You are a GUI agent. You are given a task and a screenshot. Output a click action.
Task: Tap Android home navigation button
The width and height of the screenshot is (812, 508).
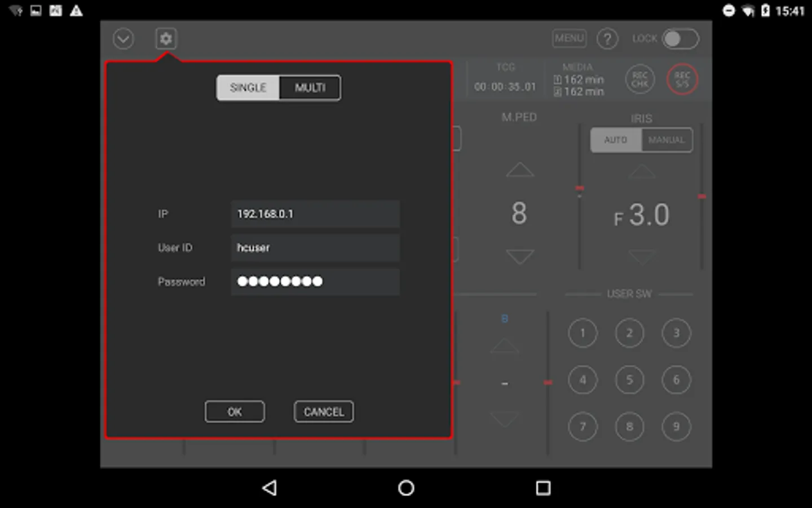click(406, 488)
